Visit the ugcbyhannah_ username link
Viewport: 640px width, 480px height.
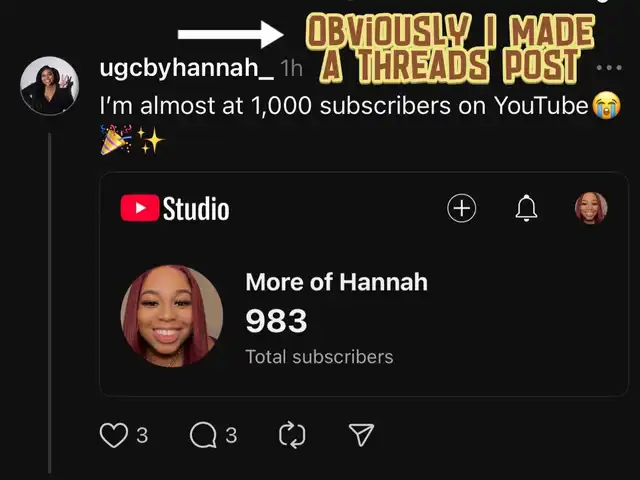187,68
